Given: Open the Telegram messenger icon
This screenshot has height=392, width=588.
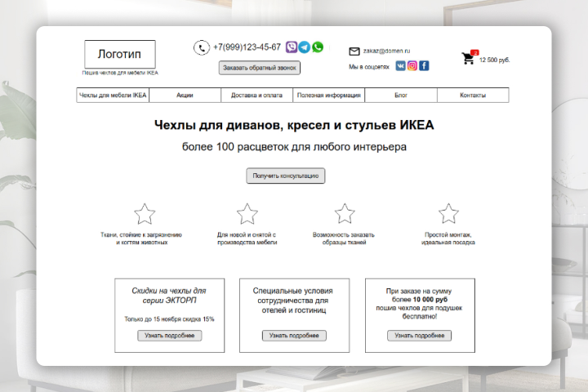Looking at the screenshot, I should 304,47.
